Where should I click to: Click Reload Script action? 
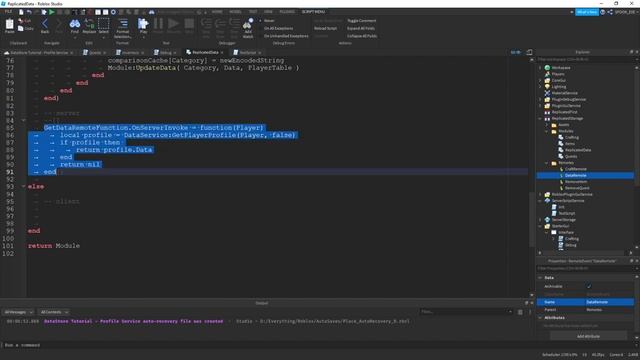tap(325, 28)
